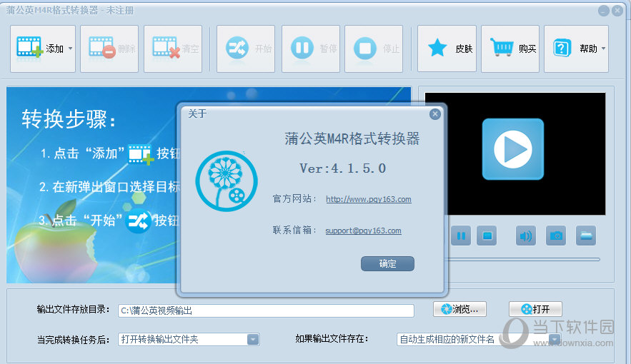Screen dimensions: 631x364
Task: Pause the preview player
Action: [461, 236]
